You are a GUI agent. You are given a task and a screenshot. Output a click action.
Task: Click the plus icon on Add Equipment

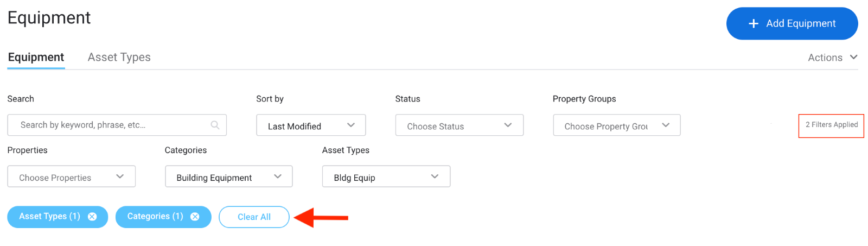point(753,23)
